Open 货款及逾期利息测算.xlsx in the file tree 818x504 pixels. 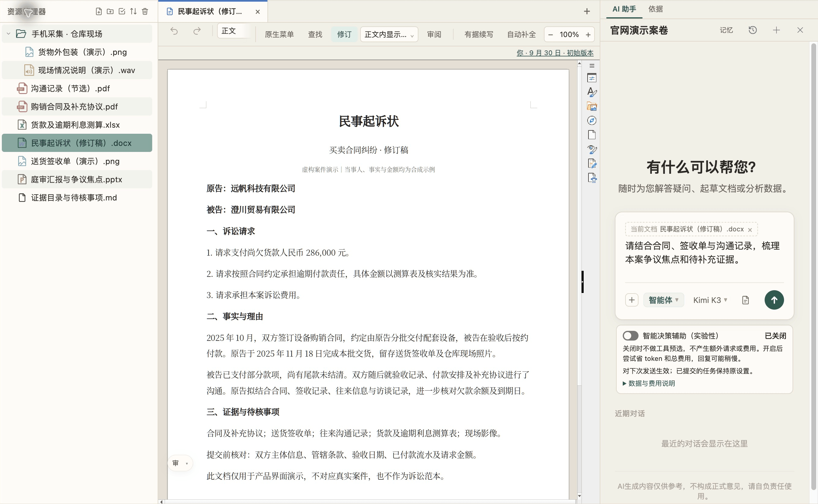77,125
